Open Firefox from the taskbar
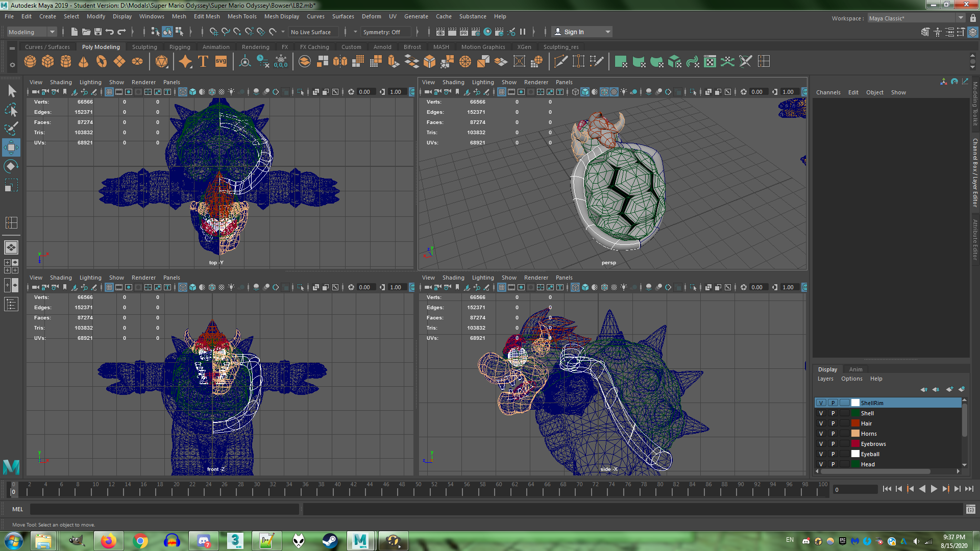Screen dimensions: 980x551 108,541
